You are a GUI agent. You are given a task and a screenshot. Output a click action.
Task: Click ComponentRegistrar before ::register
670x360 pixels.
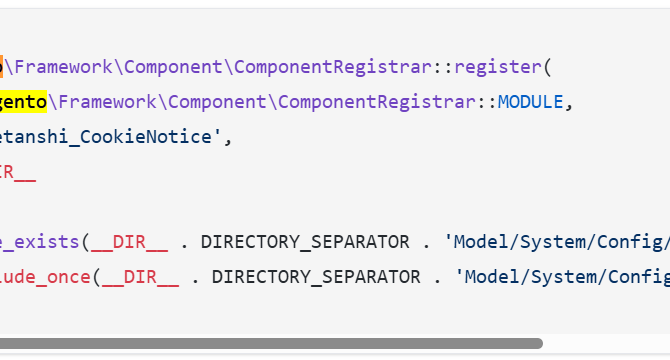[x=333, y=67]
